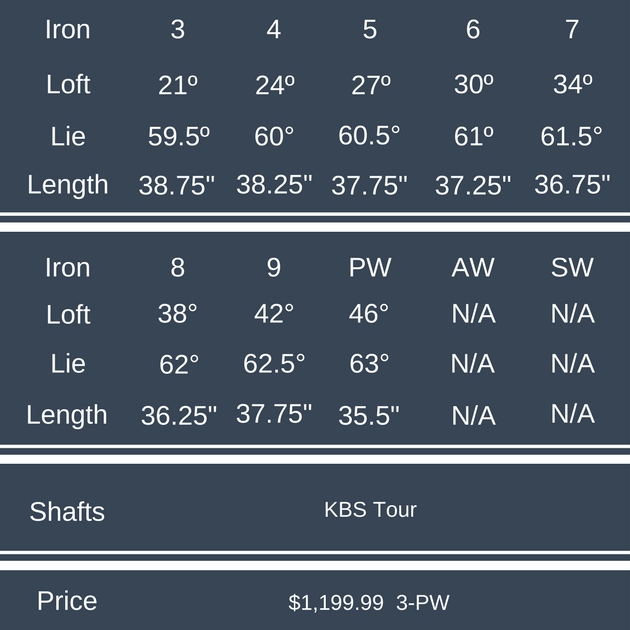Select the 60.5° lie angle cell

point(369,136)
